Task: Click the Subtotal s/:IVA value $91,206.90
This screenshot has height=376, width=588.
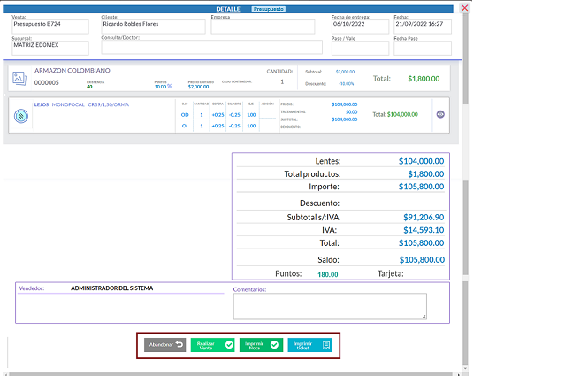Action: pos(424,218)
